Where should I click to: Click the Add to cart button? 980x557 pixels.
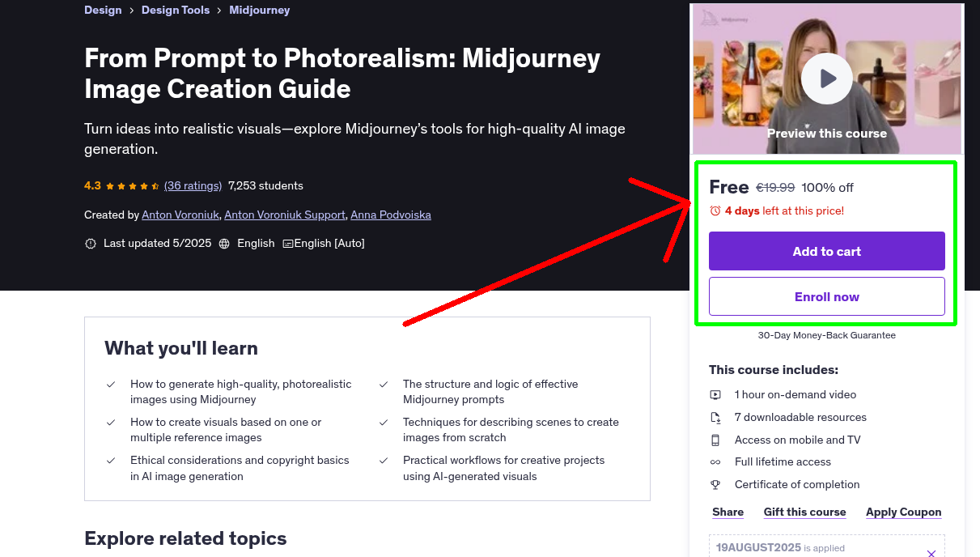point(826,251)
